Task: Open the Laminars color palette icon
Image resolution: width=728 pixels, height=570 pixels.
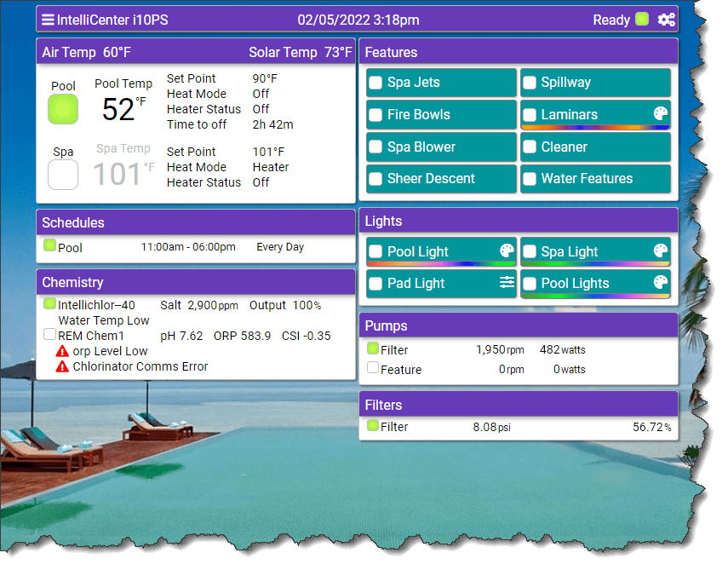Action: [x=660, y=112]
